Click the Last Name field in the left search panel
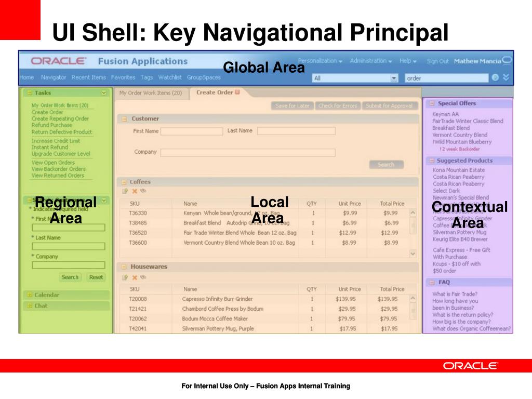532x399 pixels. (69, 246)
